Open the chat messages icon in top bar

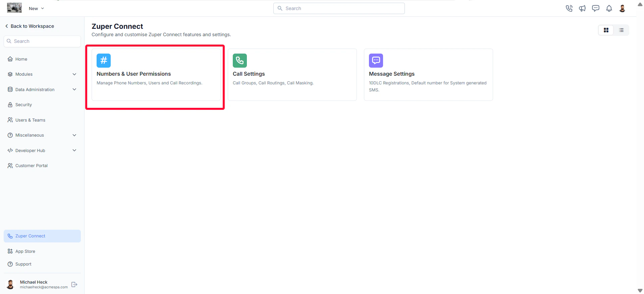(x=596, y=8)
